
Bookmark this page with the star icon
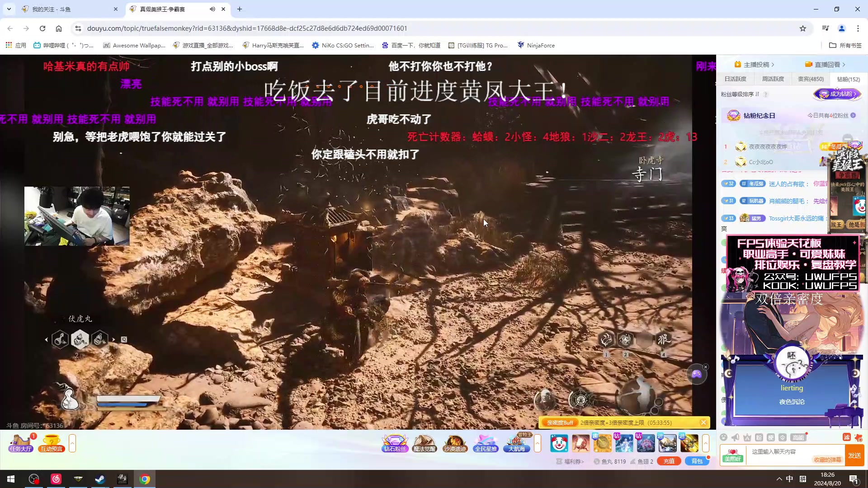(802, 28)
